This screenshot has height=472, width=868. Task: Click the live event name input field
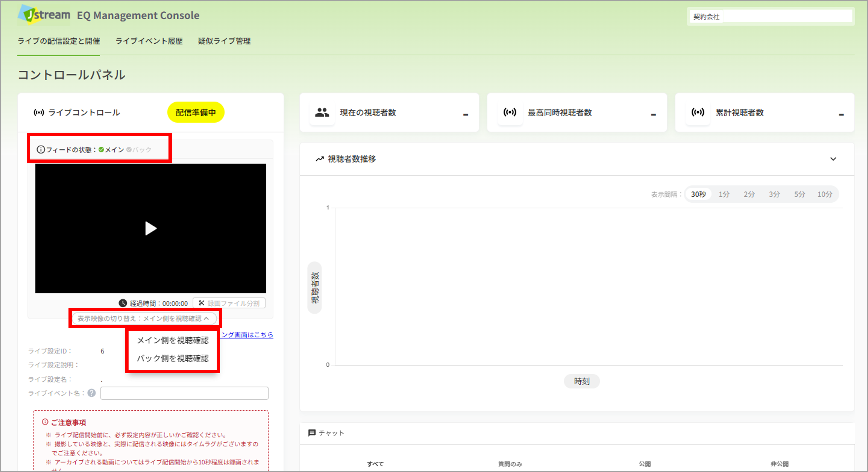point(184,393)
